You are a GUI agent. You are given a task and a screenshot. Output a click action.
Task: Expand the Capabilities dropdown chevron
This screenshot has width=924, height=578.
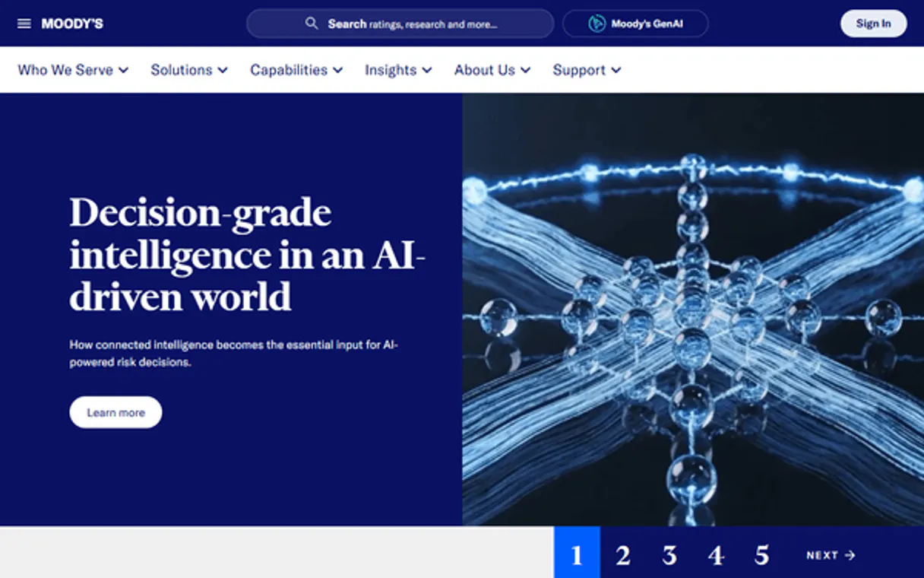coord(337,70)
